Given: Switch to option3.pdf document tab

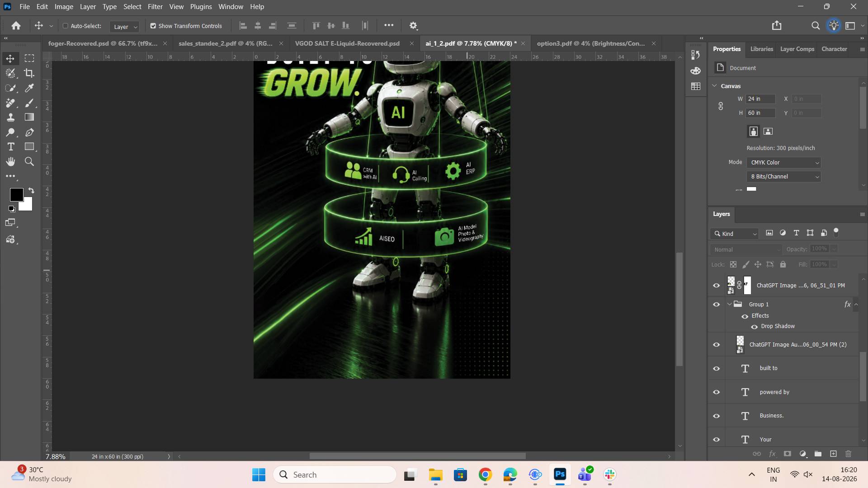Looking at the screenshot, I should [x=590, y=43].
